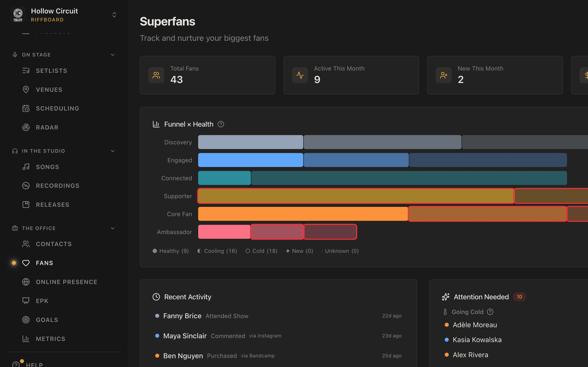Click the Ambassador healthy pink bar segment
This screenshot has height=367, width=588.
point(224,232)
